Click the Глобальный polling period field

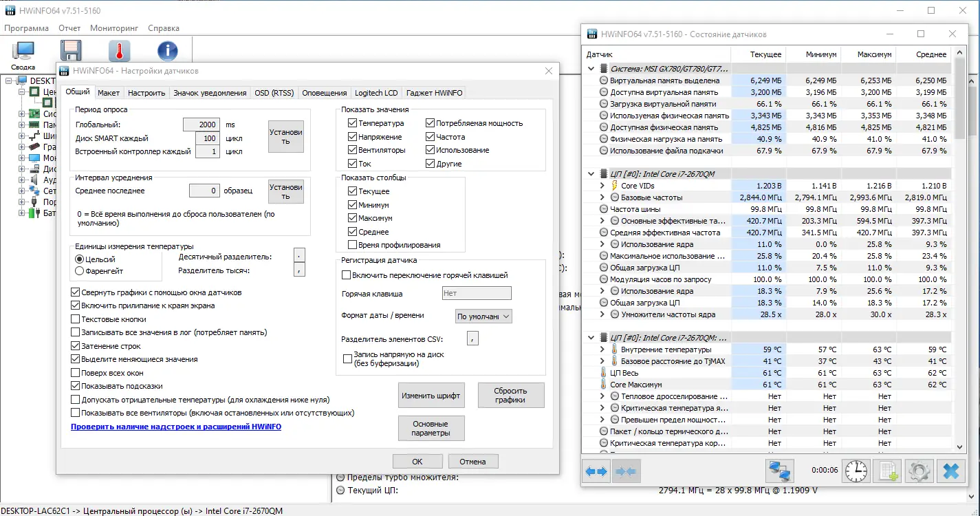[x=202, y=125]
